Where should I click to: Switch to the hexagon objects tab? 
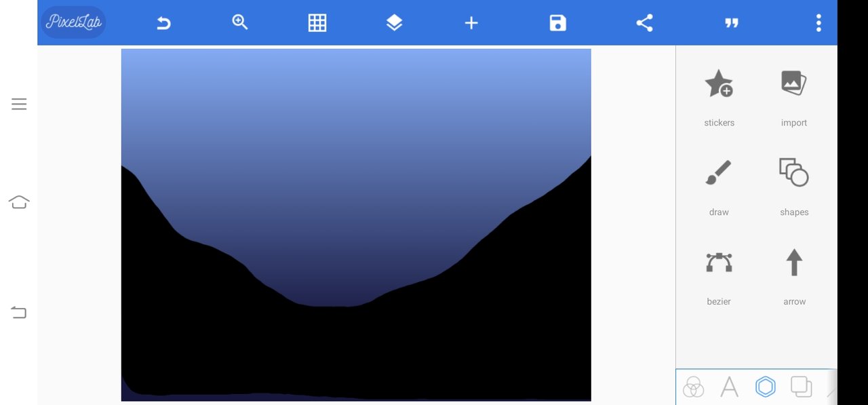click(765, 387)
